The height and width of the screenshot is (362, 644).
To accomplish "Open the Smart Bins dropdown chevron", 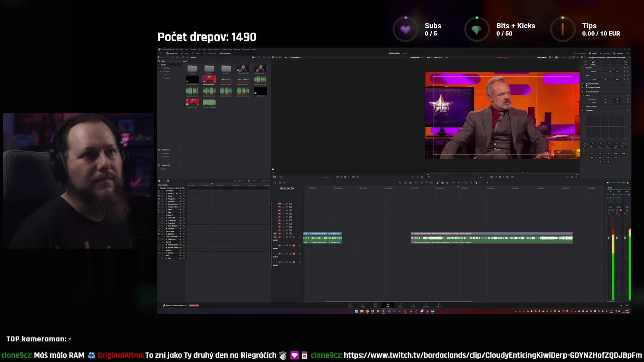I will 180,150.
